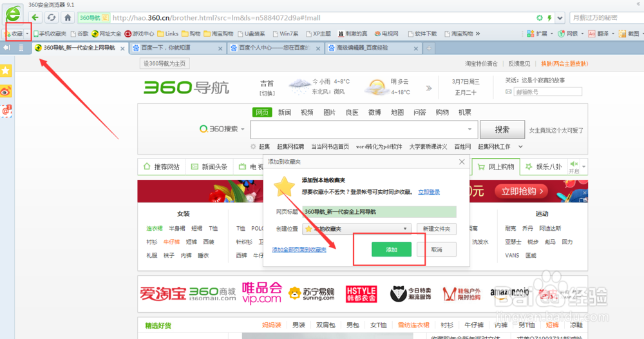Click the 立即抢购 banner button

(522, 191)
